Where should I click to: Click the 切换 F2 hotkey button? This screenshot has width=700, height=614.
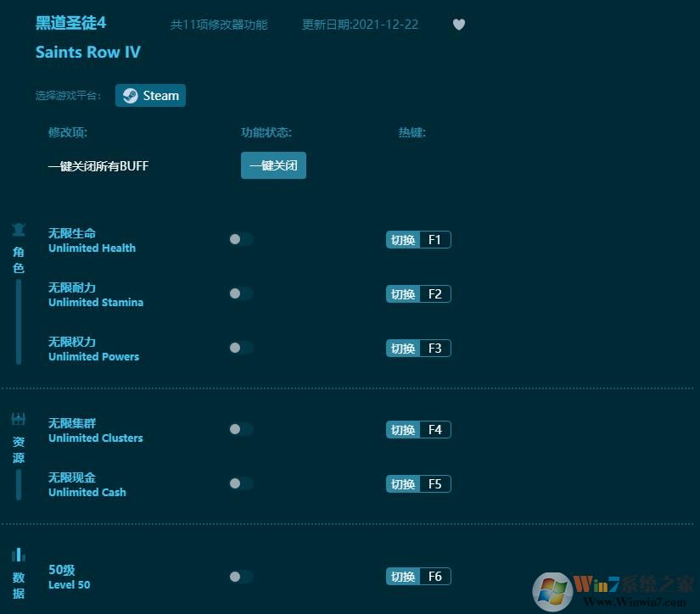[417, 293]
